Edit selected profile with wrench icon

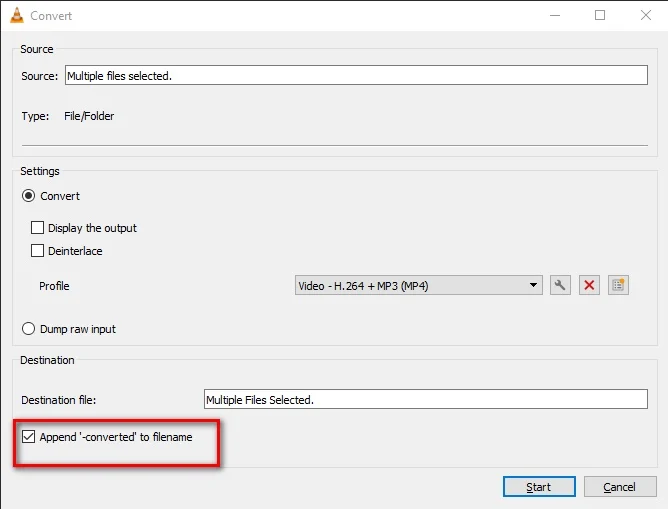coord(560,285)
